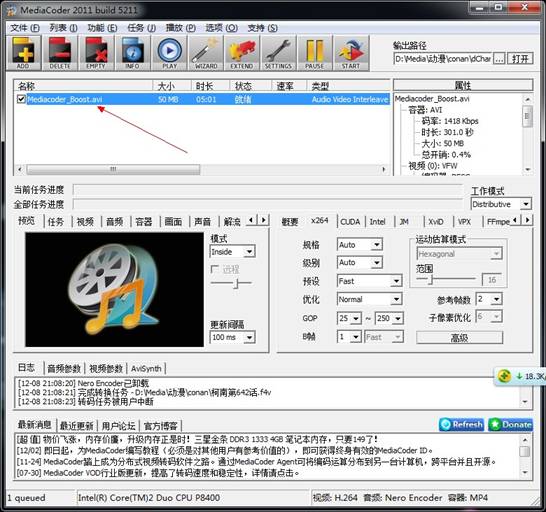Click the EMPTY list toolbar icon
546x512 pixels.
tap(96, 53)
